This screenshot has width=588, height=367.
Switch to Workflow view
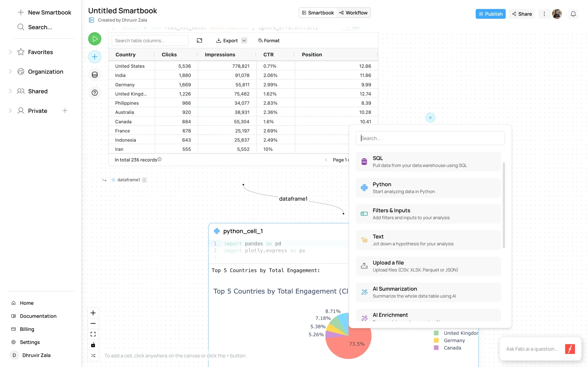pyautogui.click(x=353, y=13)
